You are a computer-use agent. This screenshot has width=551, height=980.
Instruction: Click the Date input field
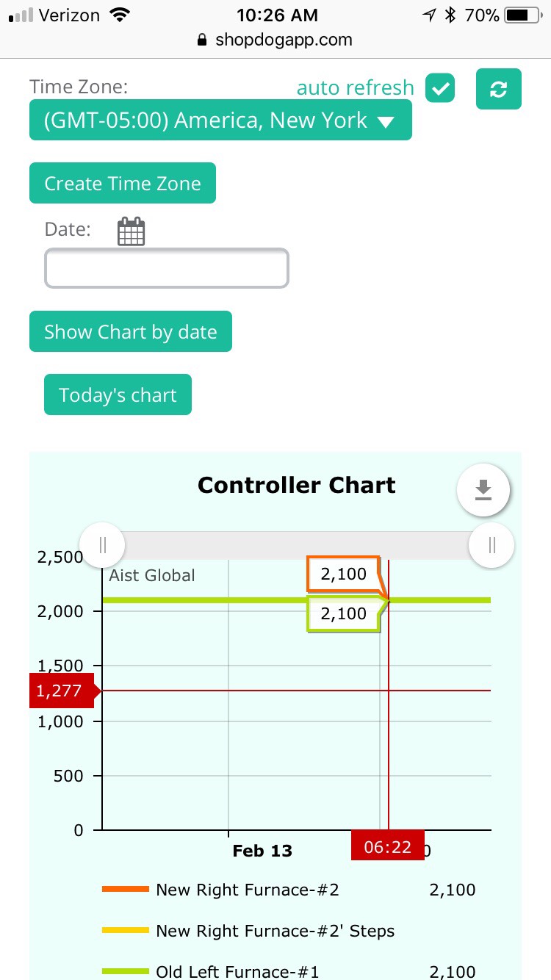point(167,268)
